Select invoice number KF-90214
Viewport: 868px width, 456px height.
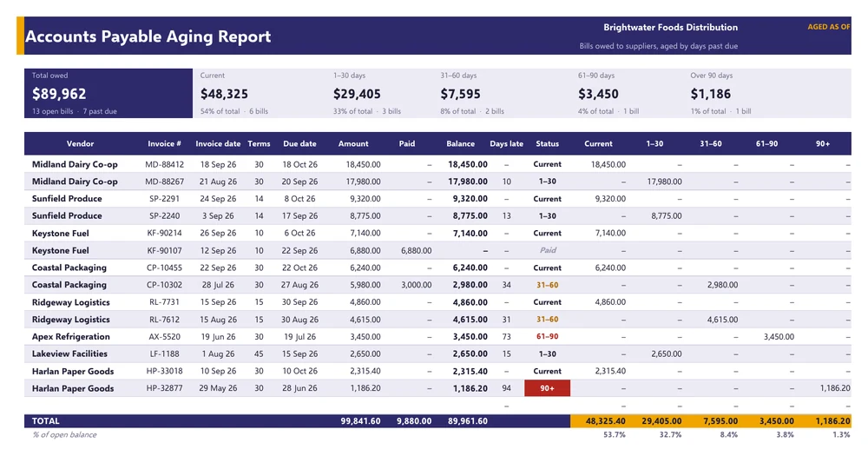[x=164, y=234]
